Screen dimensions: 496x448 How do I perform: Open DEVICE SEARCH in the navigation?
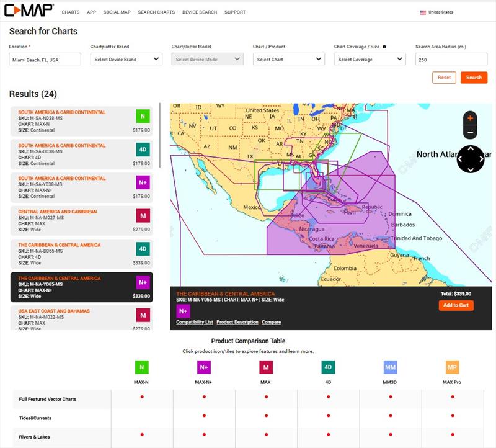point(200,12)
